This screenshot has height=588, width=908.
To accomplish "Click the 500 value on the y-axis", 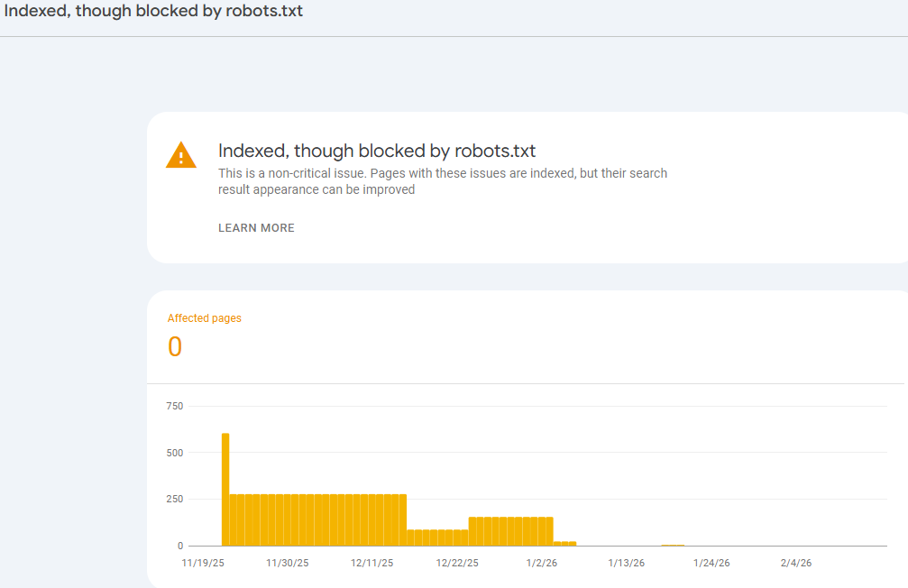I will pos(174,453).
